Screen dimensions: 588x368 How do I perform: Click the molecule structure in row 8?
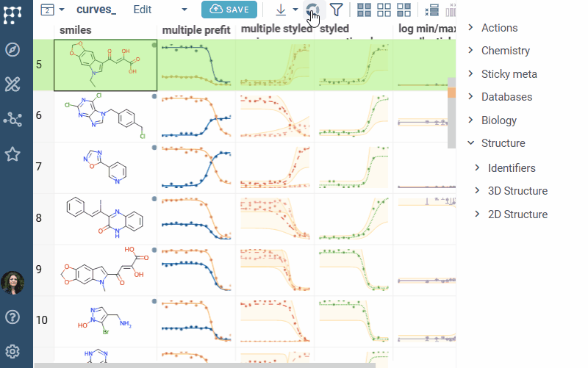[x=105, y=218]
